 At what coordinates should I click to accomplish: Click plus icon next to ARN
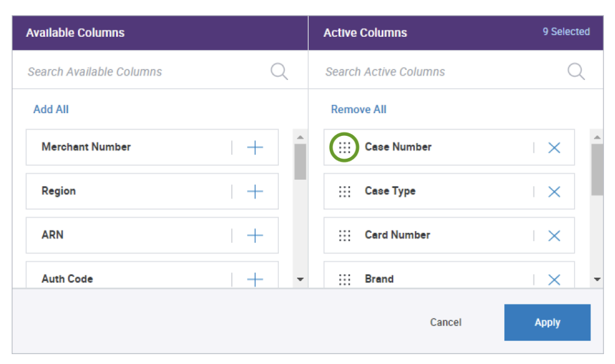[255, 236]
